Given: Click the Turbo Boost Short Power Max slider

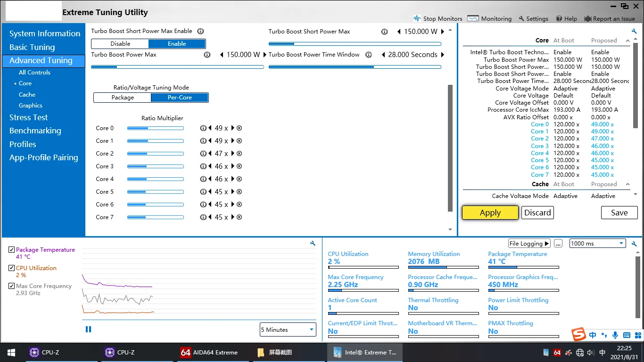Looking at the screenshot, I should tap(355, 44).
